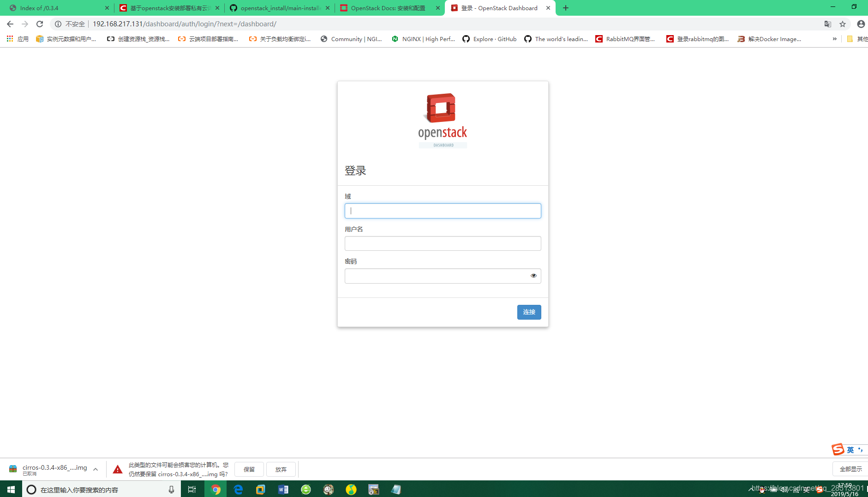Toggle password visibility eye icon
The image size is (868, 497).
[533, 276]
